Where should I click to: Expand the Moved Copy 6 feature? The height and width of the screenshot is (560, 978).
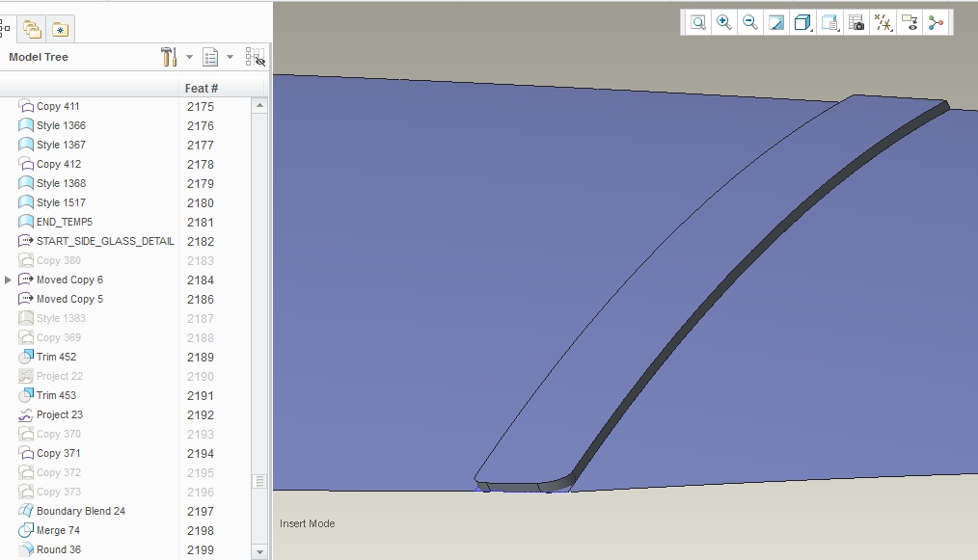point(8,280)
